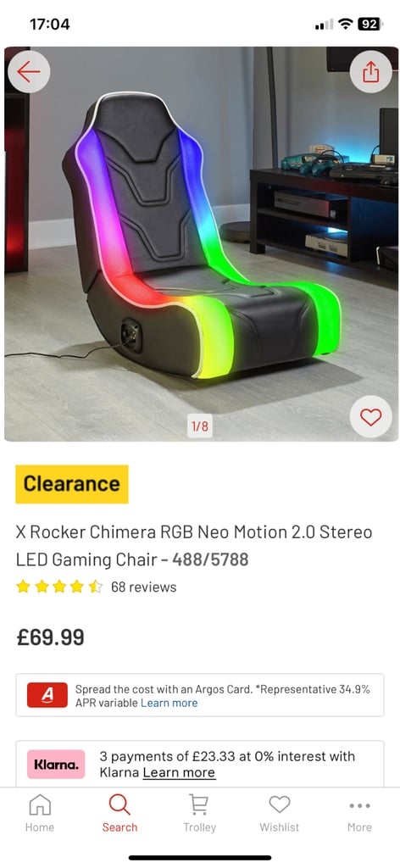Tap the product title text

click(x=193, y=546)
